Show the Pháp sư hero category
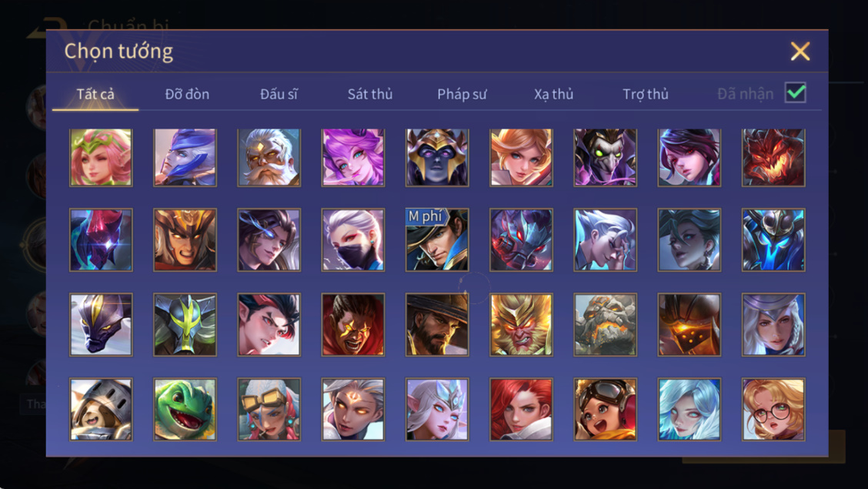Screen dimensions: 868x489 [x=462, y=94]
